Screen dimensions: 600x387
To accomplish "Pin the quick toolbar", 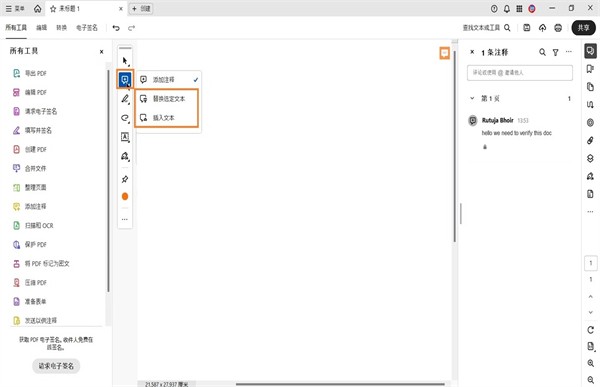I will (x=125, y=179).
